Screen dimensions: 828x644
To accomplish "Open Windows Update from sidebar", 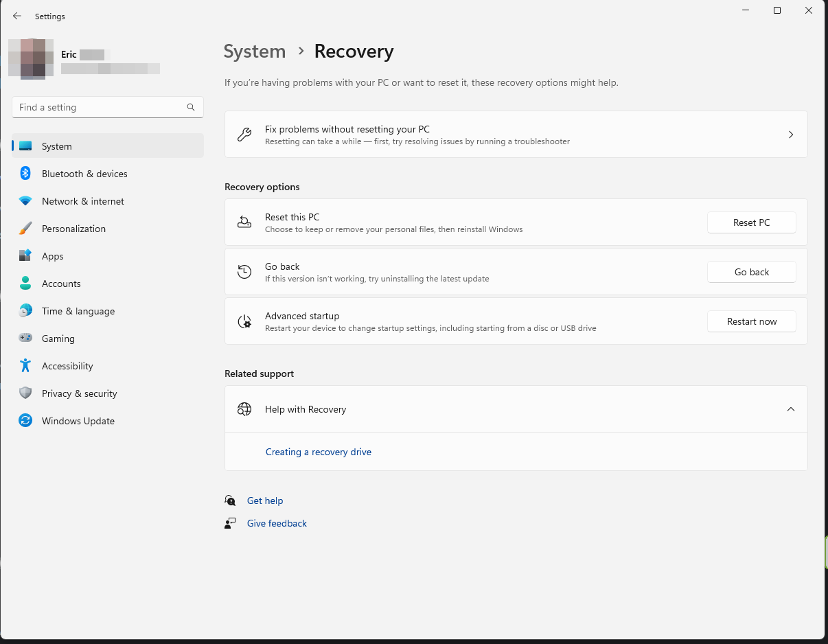I will tap(78, 421).
